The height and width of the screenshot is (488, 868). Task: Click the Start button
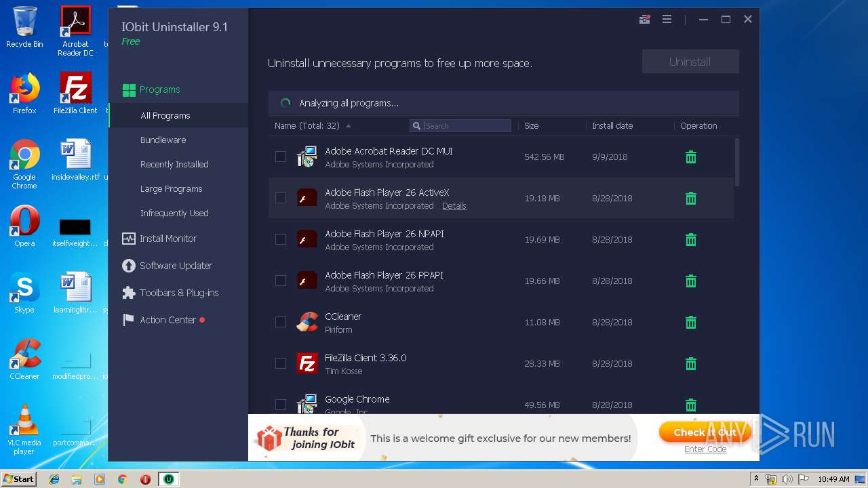(19, 479)
